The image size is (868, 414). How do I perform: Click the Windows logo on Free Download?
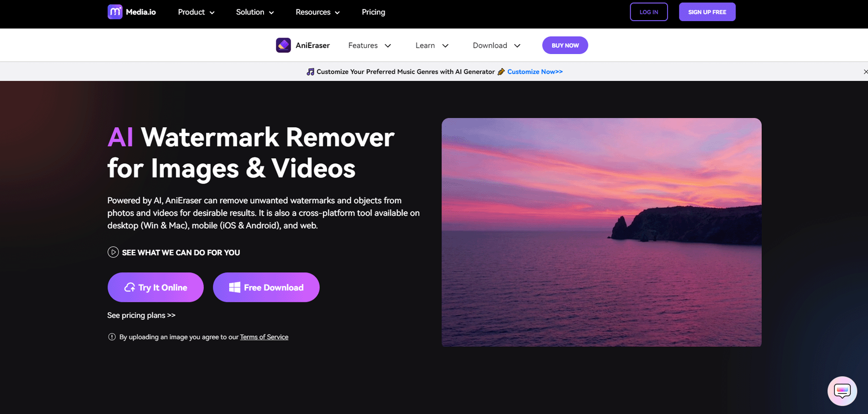point(235,287)
